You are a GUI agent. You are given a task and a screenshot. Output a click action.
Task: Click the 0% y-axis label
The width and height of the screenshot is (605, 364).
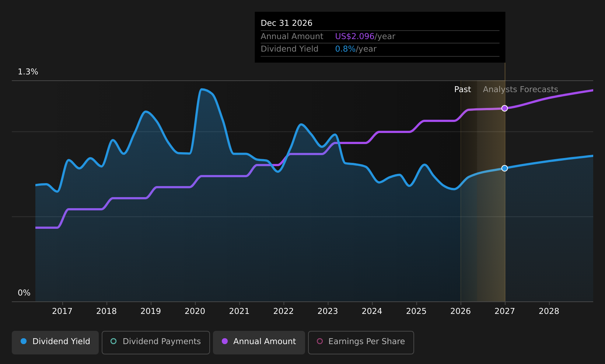[x=24, y=293]
